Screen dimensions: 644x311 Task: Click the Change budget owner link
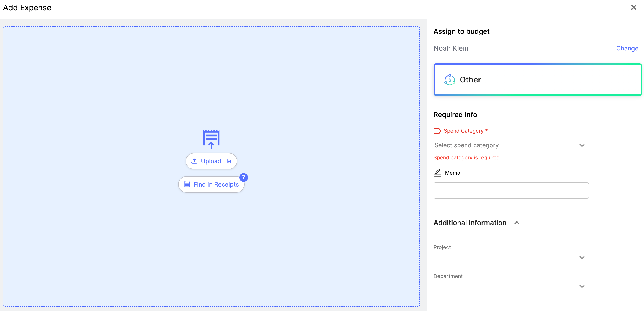(627, 48)
